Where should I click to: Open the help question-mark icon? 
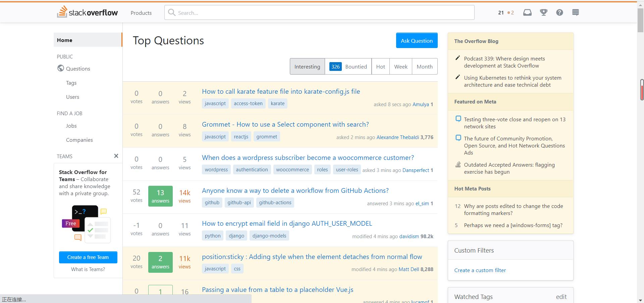tap(559, 12)
